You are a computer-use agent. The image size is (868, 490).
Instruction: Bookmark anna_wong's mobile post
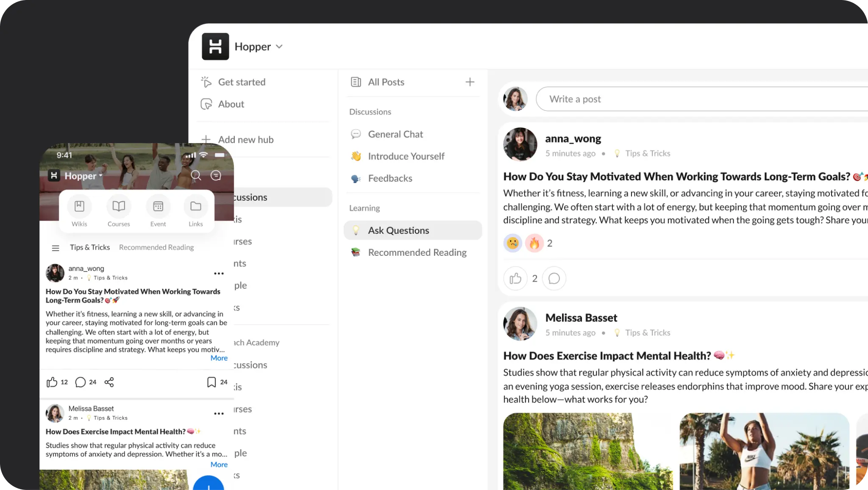click(211, 382)
